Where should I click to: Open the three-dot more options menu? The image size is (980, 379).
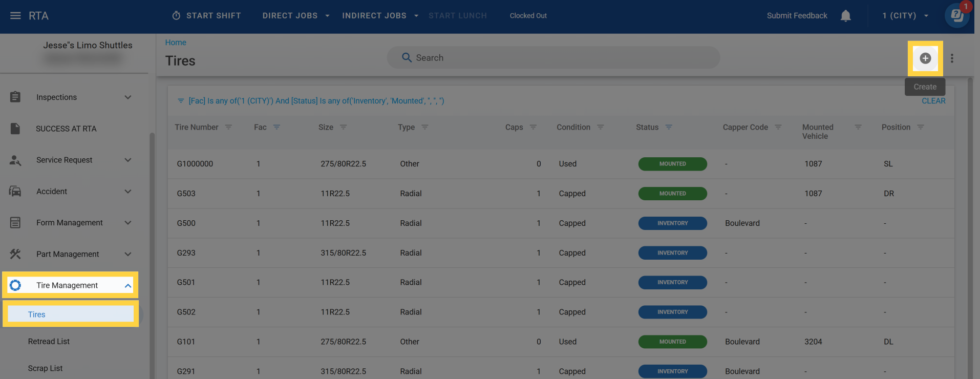click(x=952, y=58)
